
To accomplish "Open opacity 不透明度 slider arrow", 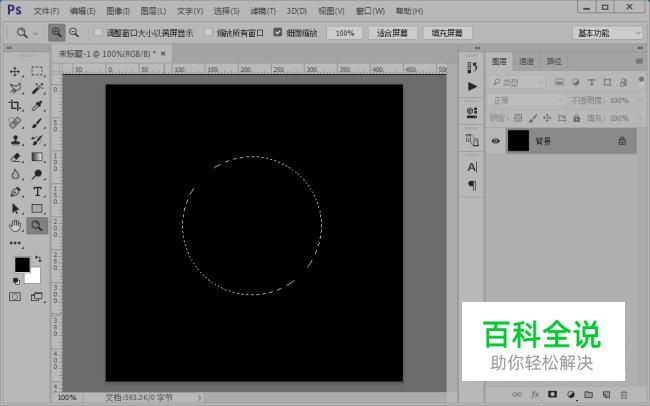I will [x=639, y=100].
